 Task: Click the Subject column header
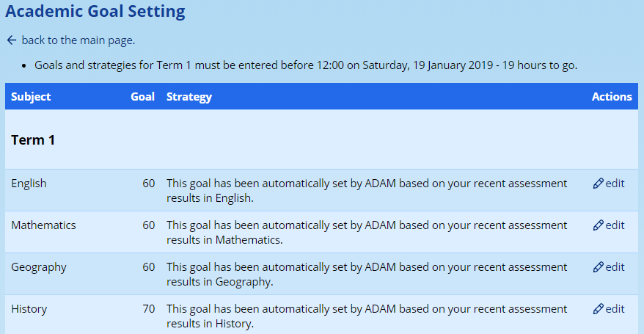click(x=31, y=97)
